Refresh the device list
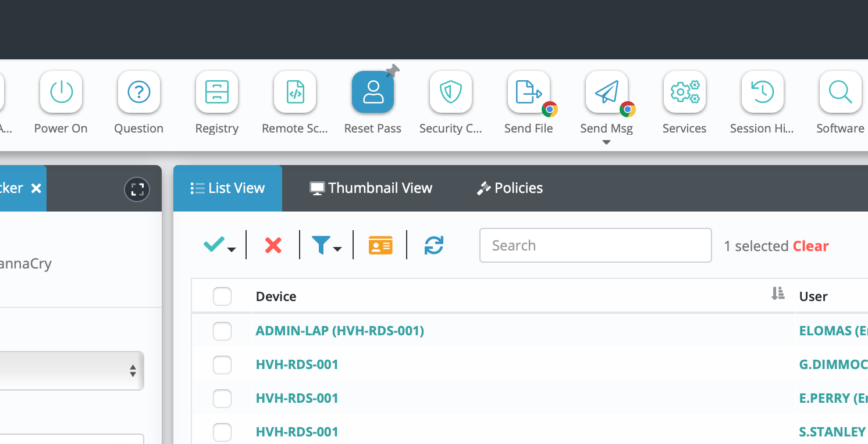 (x=434, y=245)
